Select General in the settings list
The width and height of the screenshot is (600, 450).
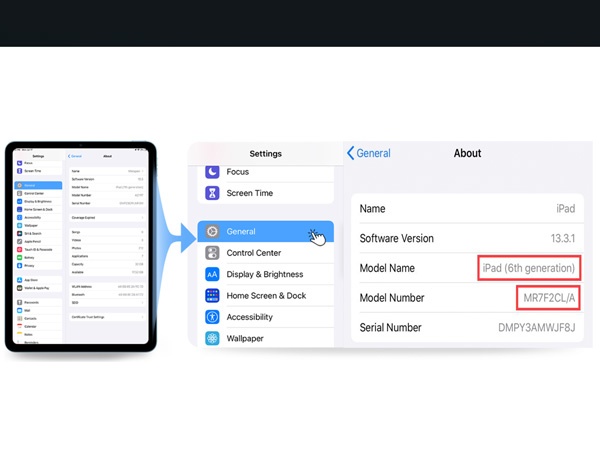(x=266, y=231)
